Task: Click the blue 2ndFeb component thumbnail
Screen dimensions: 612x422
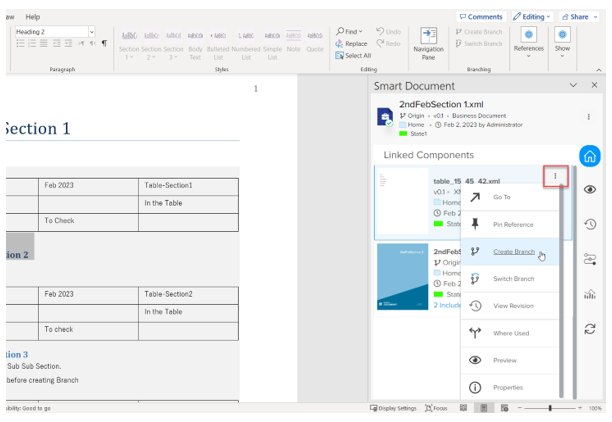Action: point(402,277)
